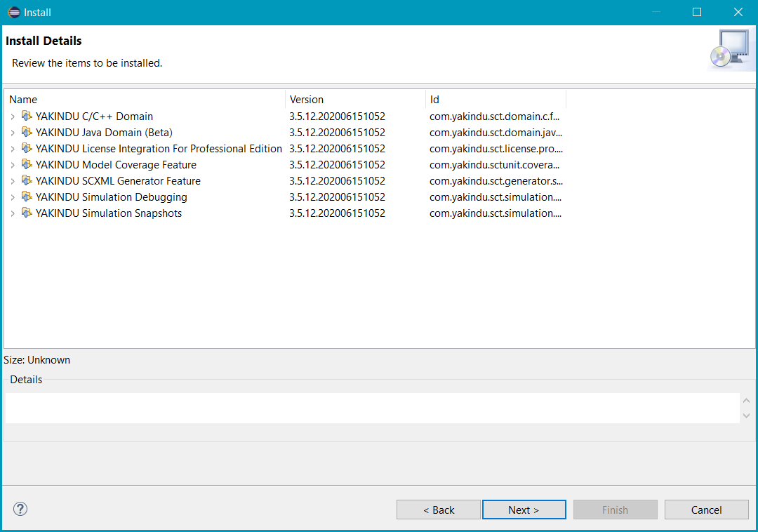Go back with the < Back button
This screenshot has width=758, height=532.
pos(439,510)
